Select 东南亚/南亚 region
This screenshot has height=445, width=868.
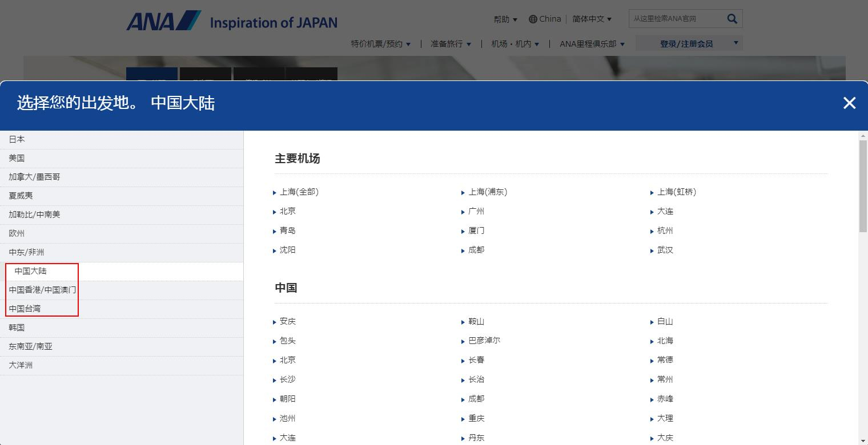[30, 346]
